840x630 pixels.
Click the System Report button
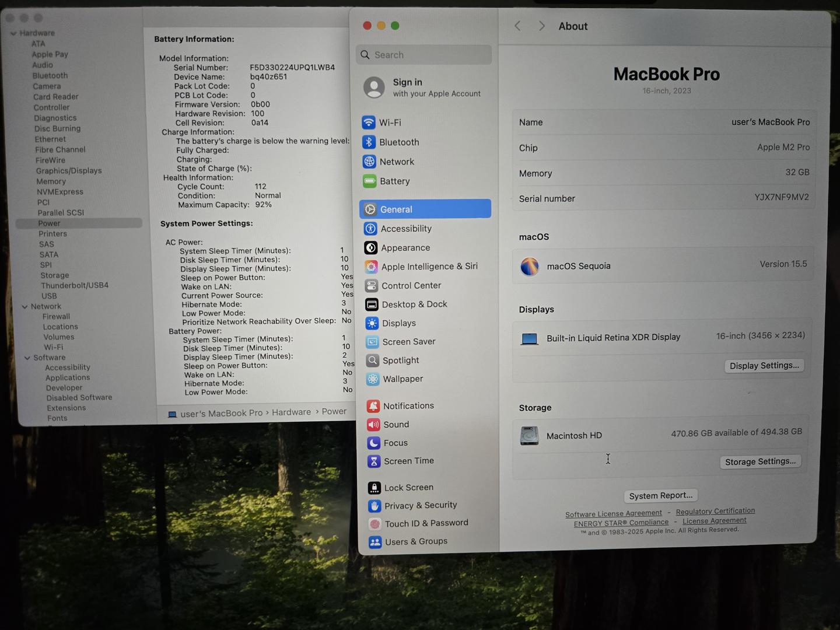coord(661,496)
